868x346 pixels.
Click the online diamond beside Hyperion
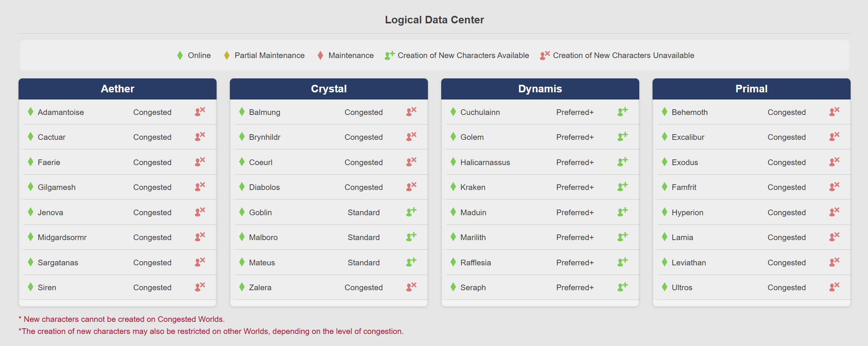point(665,212)
